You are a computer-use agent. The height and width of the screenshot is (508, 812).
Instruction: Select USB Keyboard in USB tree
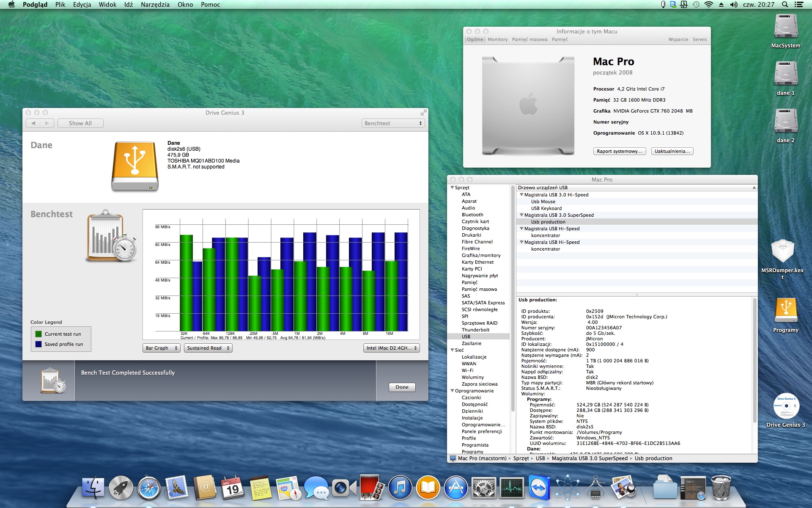546,208
